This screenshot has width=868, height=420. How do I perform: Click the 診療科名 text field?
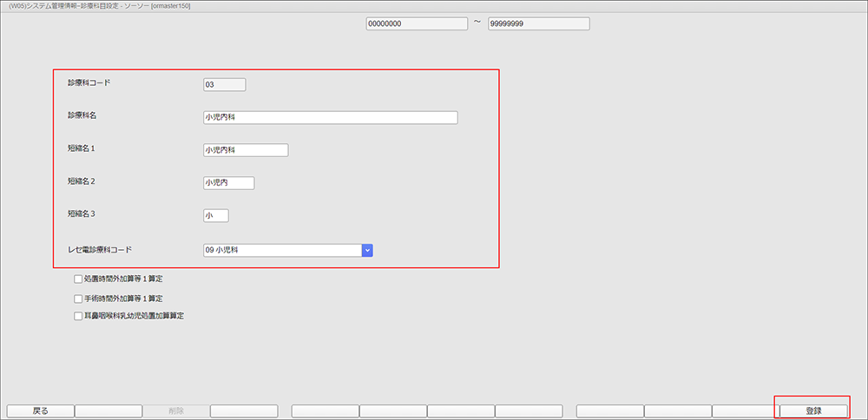[x=329, y=117]
